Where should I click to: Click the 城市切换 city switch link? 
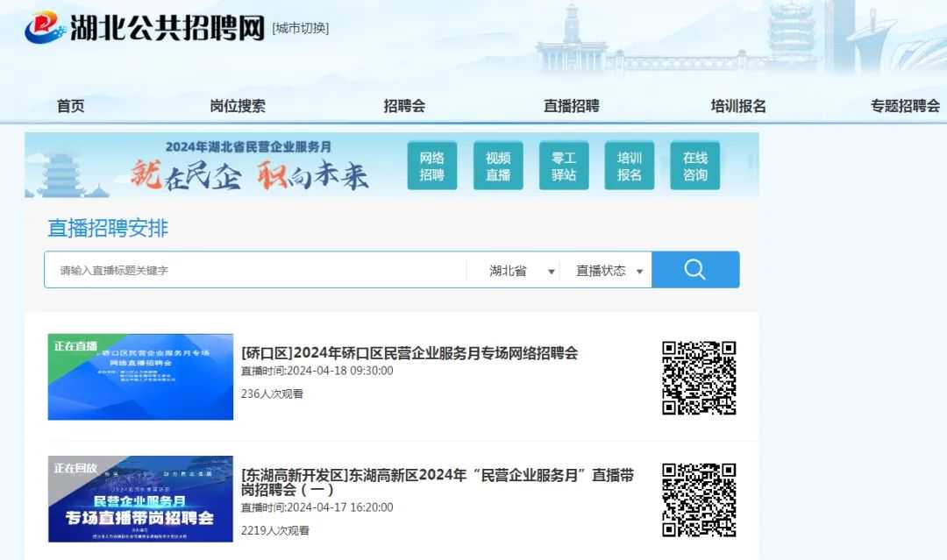tap(301, 28)
